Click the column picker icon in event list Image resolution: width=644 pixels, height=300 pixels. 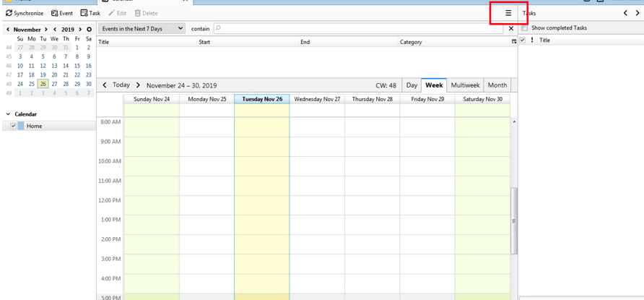pos(514,42)
